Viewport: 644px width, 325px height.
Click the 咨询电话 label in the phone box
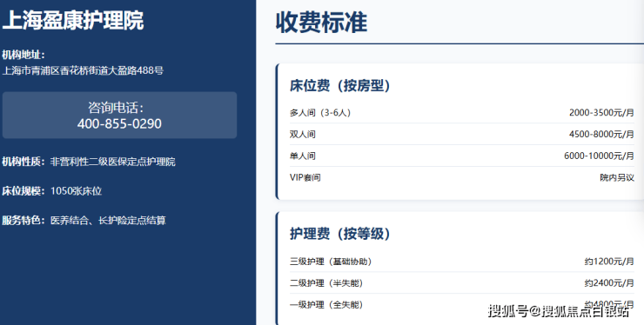pos(116,108)
